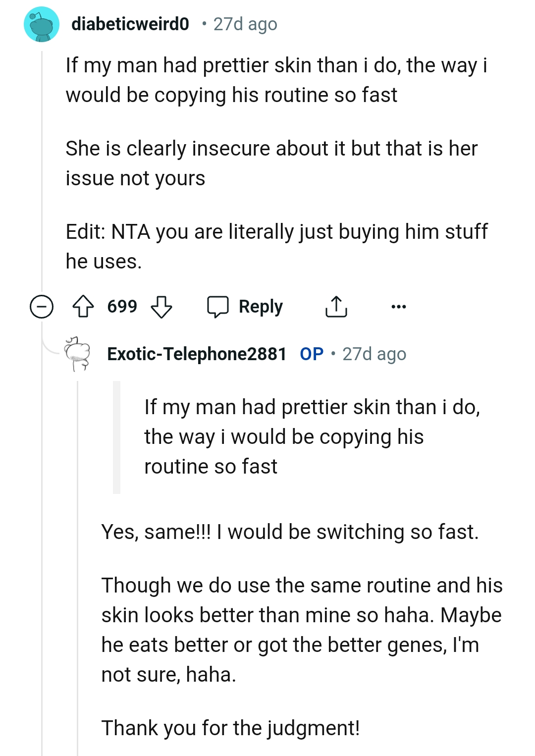The height and width of the screenshot is (756, 535).
Task: Open the share options for the comment
Action: coord(336,306)
